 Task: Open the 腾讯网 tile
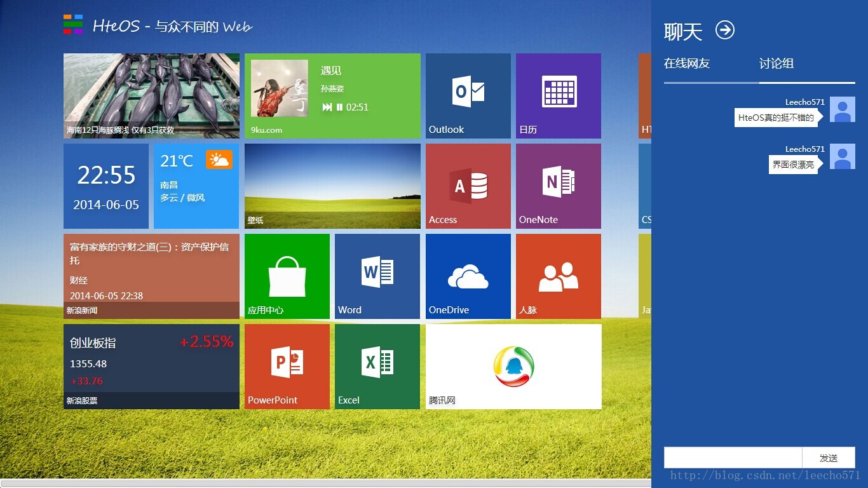tap(513, 367)
